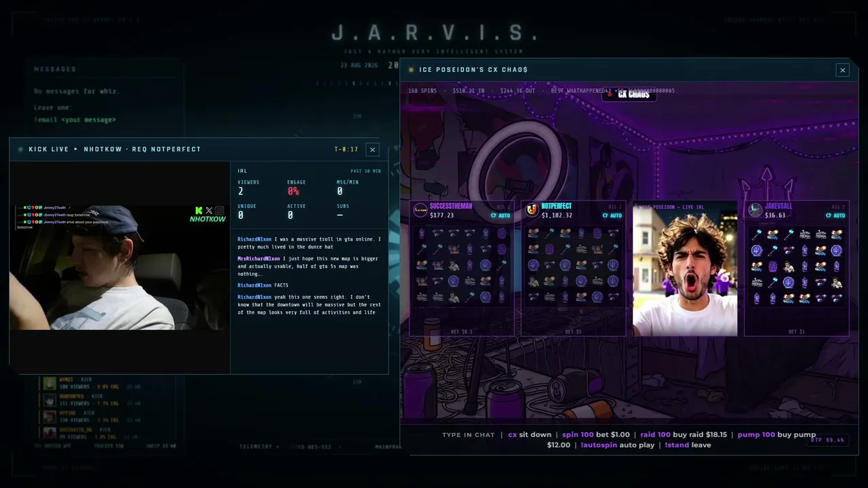Screen dimensions: 868x488
Task: Click NOTPERFECT's avatar icon
Action: pos(532,210)
